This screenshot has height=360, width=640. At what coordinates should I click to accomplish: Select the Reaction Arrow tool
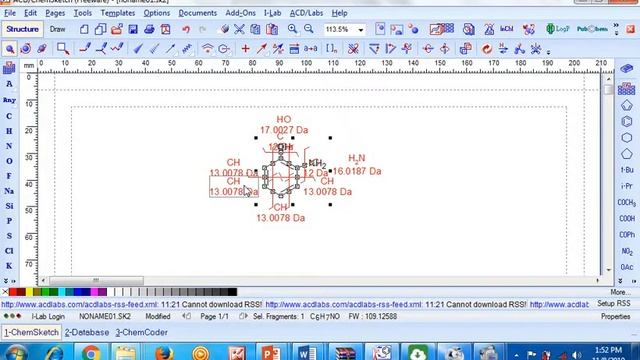click(262, 49)
